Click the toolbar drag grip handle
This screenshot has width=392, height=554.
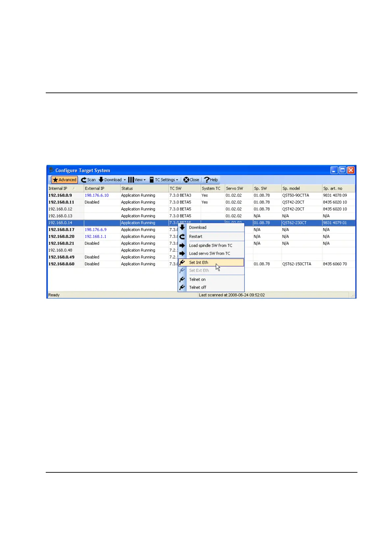click(50, 180)
